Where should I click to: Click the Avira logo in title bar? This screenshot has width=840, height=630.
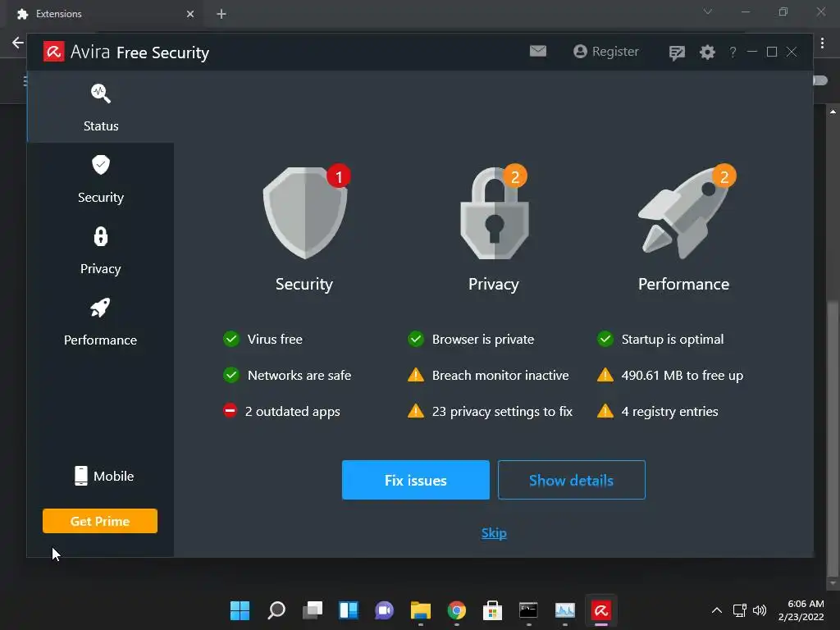(x=53, y=52)
